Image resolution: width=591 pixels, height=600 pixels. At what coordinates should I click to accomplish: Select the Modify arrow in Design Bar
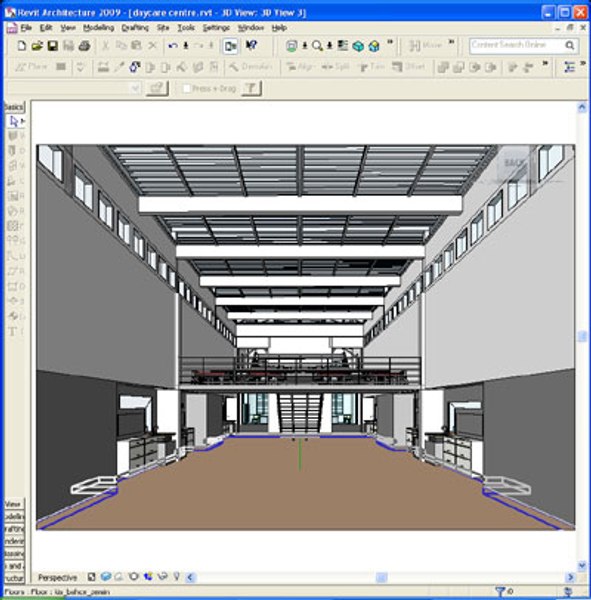pyautogui.click(x=15, y=121)
